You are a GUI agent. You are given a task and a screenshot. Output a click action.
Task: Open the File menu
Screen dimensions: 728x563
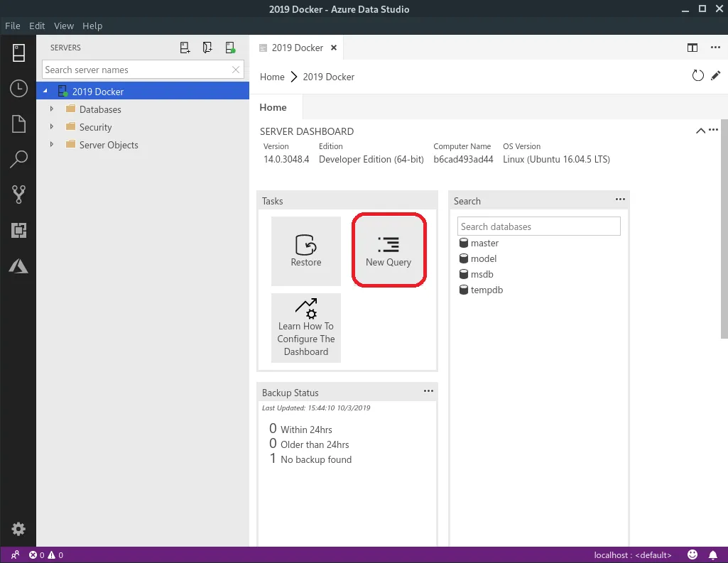13,26
